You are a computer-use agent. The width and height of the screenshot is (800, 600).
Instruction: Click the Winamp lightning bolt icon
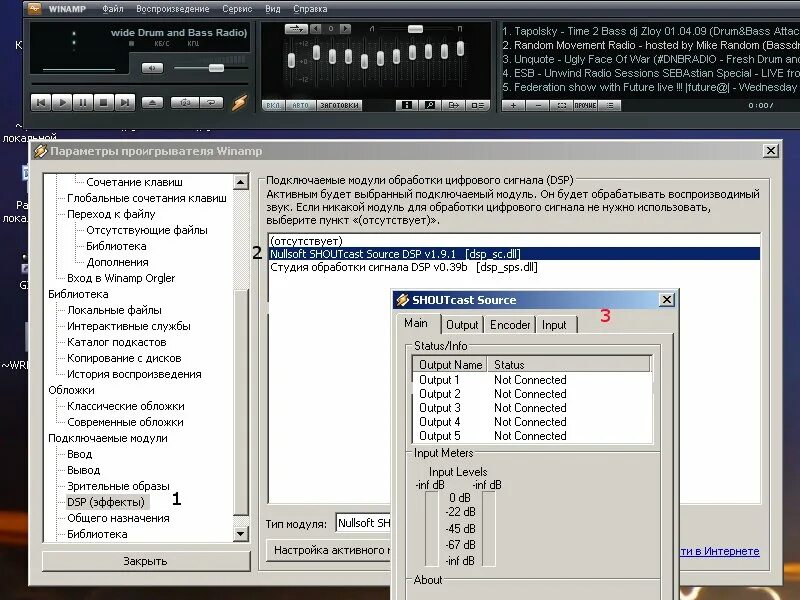click(239, 103)
